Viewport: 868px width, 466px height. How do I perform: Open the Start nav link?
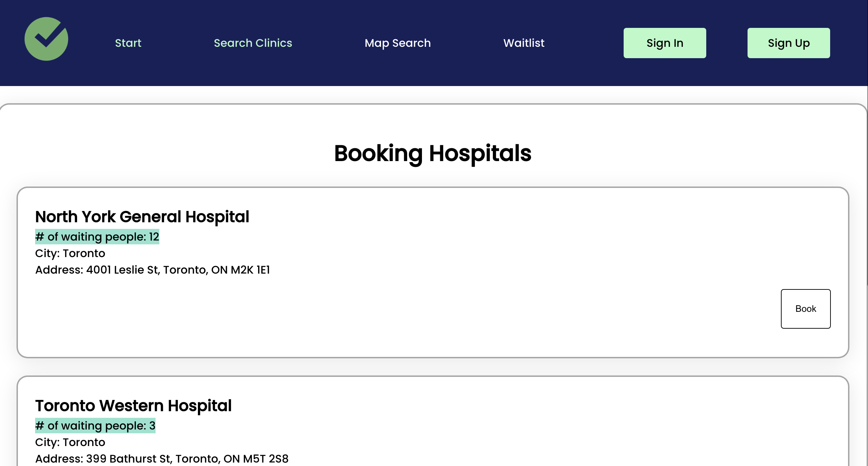(128, 43)
